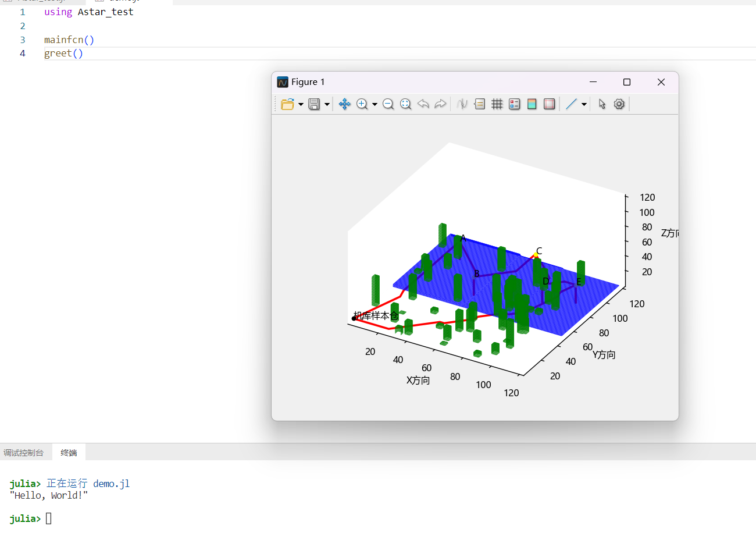Toggle the axes border icon
Screen dimensions: 756x533
[549, 104]
